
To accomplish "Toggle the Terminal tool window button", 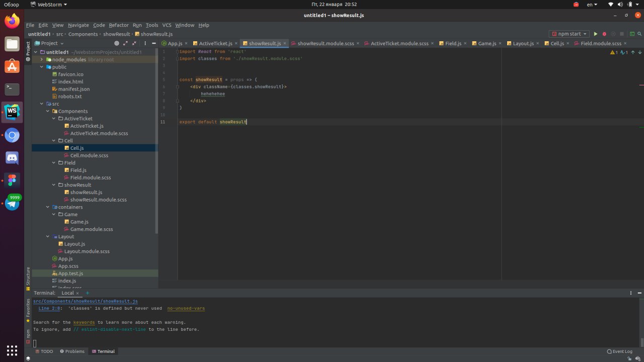I will click(103, 351).
